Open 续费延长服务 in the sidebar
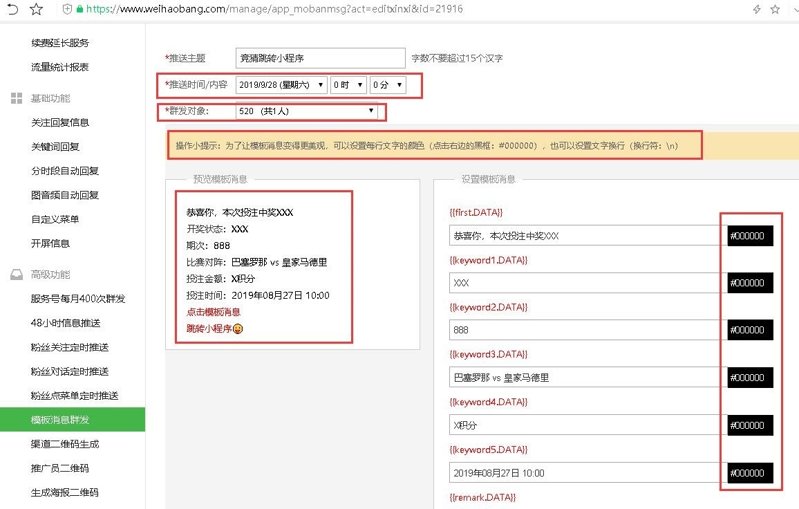This screenshot has height=509, width=799. click(60, 43)
